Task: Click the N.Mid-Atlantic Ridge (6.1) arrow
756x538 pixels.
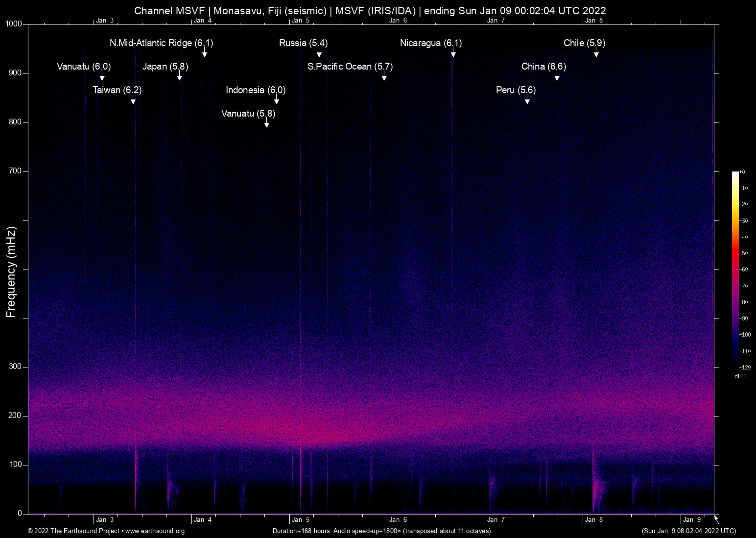Action: (205, 54)
